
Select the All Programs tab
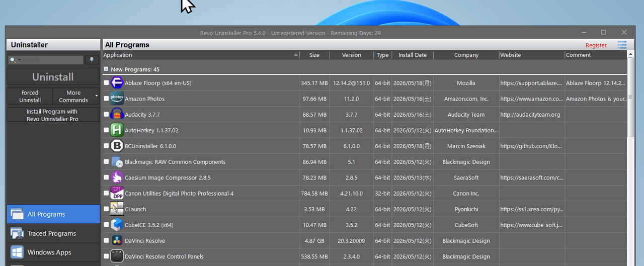(53, 214)
